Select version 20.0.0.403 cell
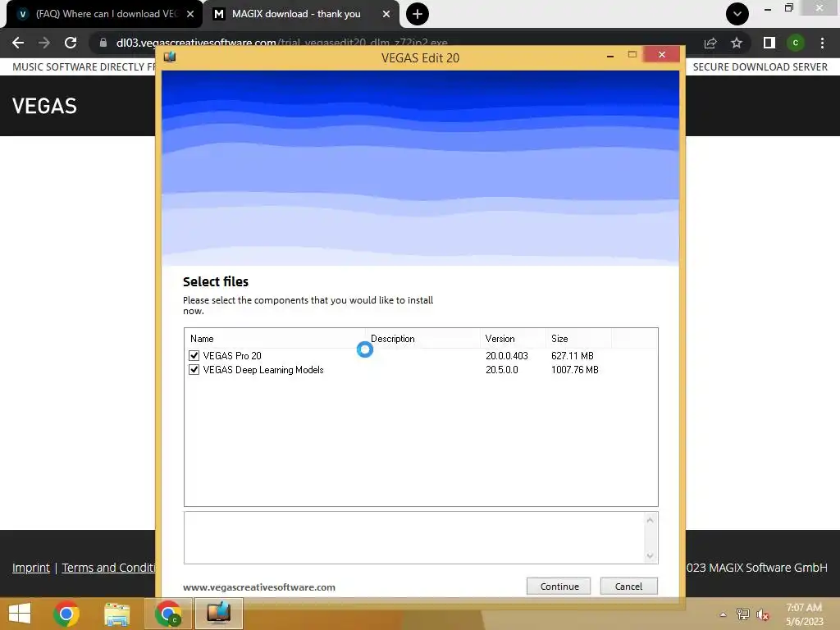 [507, 356]
